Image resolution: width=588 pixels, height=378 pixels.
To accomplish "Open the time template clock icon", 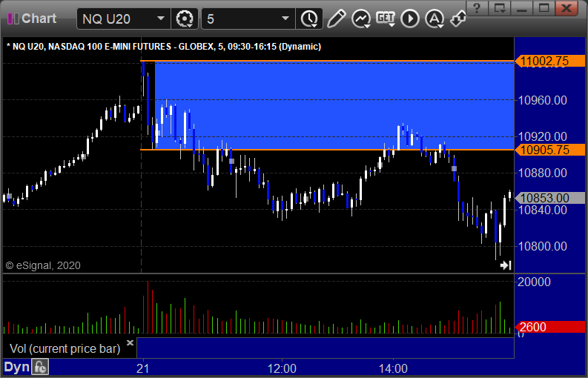I will (309, 19).
